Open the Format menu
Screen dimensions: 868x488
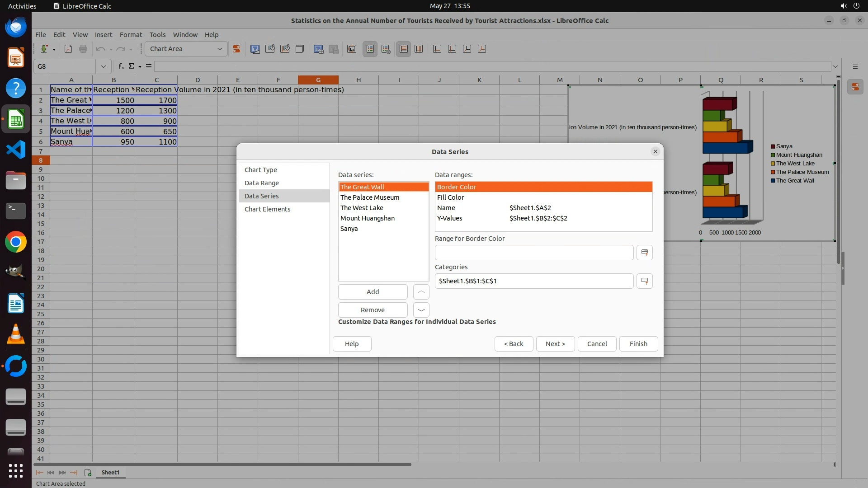[131, 34]
